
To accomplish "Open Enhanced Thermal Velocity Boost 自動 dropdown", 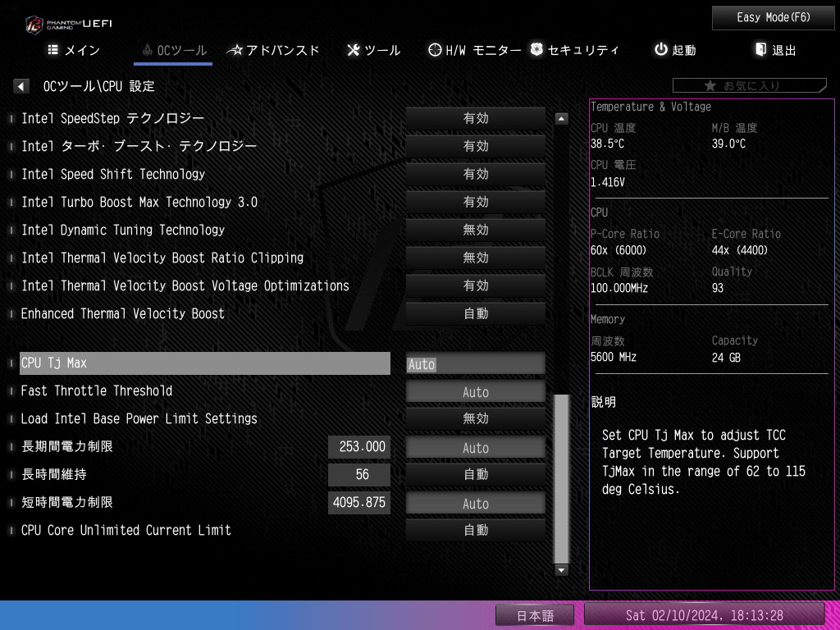I will point(475,313).
